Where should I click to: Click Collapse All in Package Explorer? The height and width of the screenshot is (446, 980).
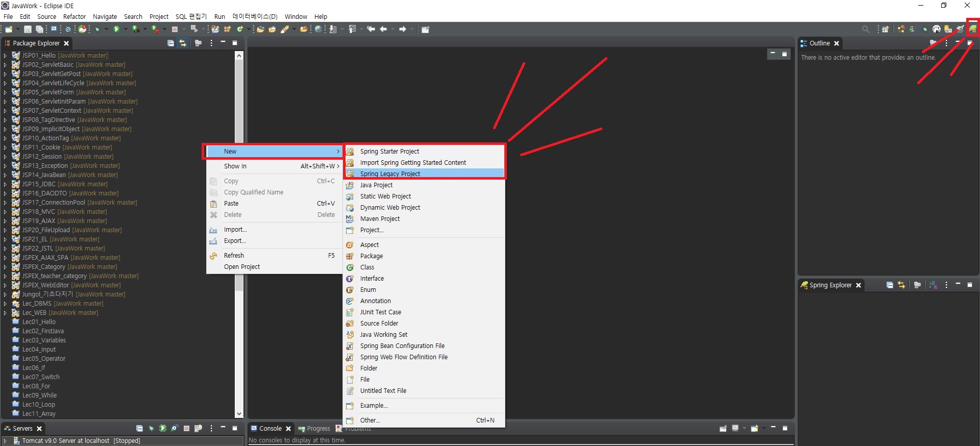(170, 43)
